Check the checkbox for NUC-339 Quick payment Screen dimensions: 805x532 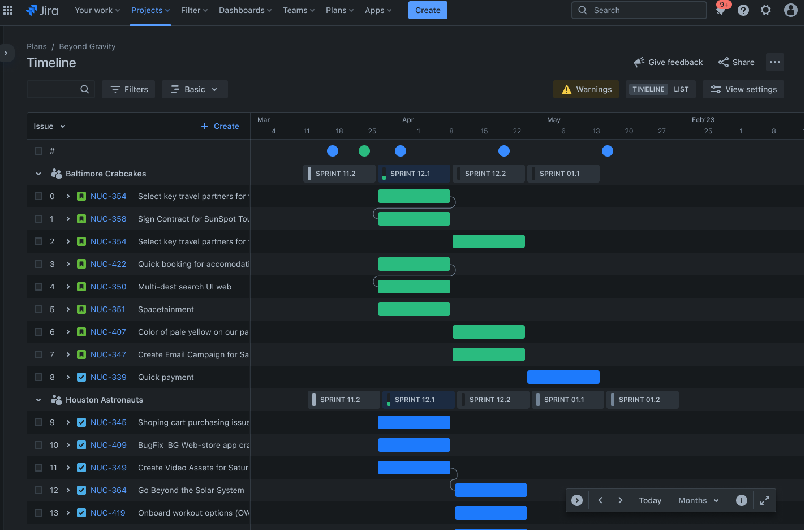(x=38, y=377)
